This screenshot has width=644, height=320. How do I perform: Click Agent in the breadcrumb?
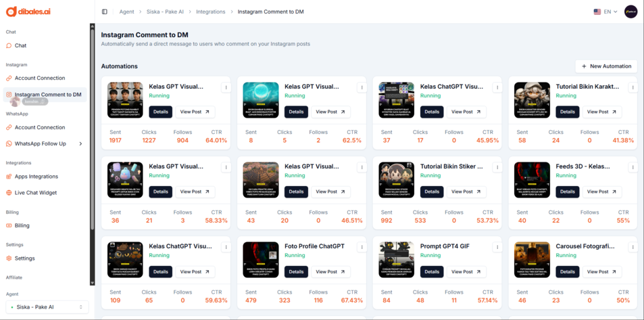126,12
